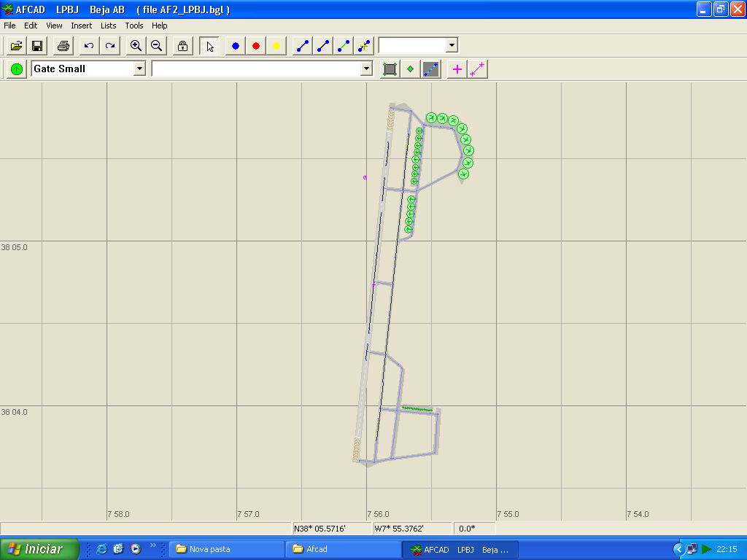Switch to Nova pasta taskbar button
The height and width of the screenshot is (560, 747).
pyautogui.click(x=226, y=549)
